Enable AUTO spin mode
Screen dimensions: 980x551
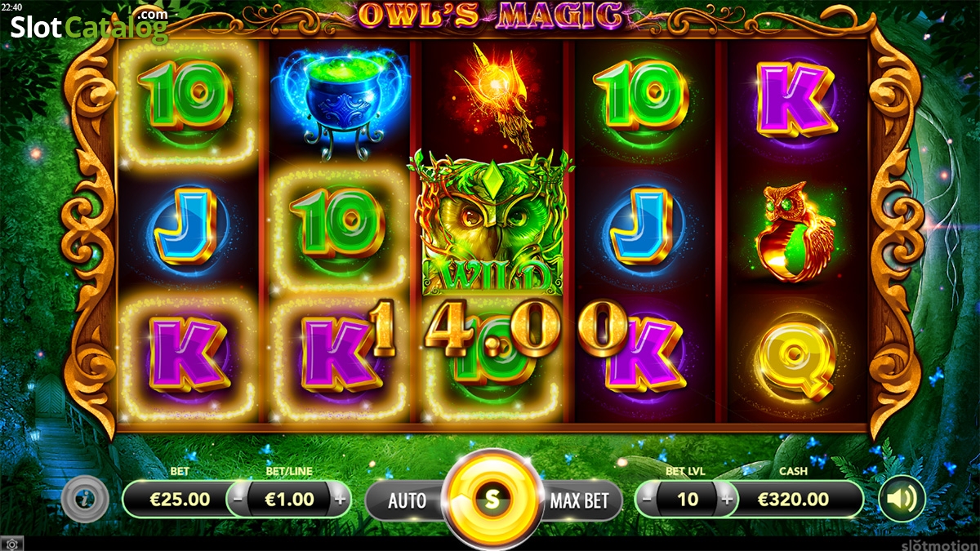(406, 500)
